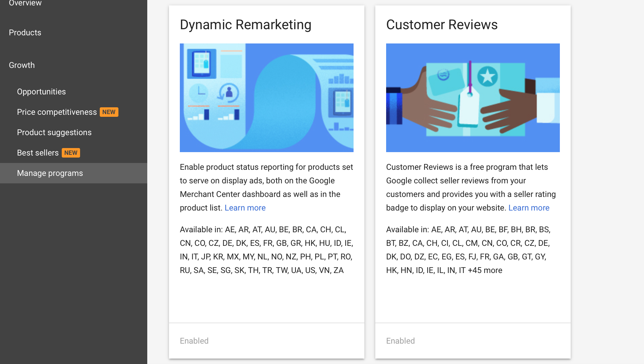Viewport: 644px width, 364px height.
Task: Open Learn more link for Dynamic Remarketing
Action: click(245, 208)
